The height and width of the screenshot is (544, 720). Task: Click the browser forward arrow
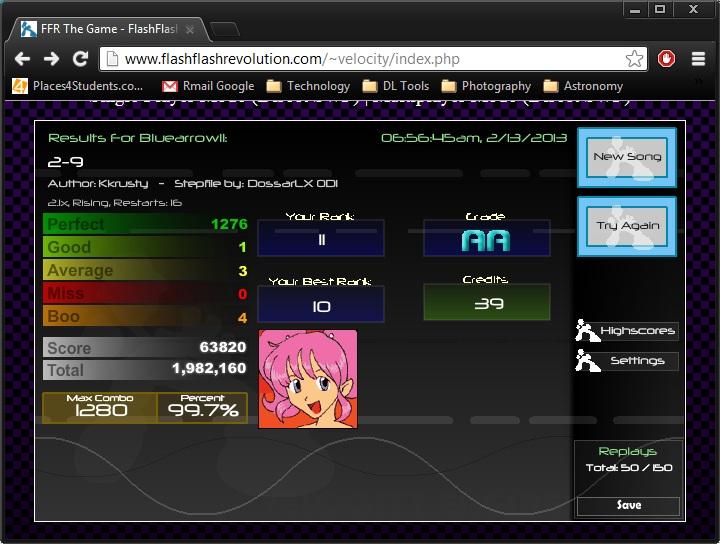click(52, 59)
